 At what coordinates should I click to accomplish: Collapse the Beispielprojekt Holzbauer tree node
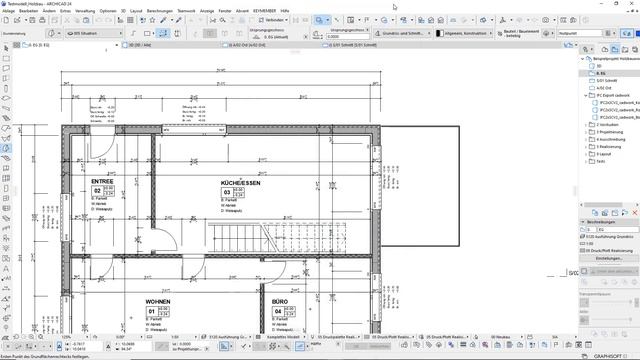point(583,59)
